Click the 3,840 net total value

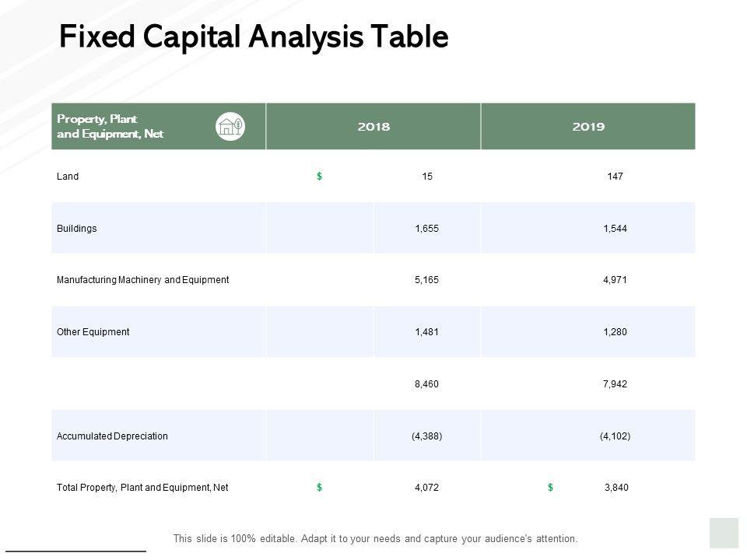615,488
